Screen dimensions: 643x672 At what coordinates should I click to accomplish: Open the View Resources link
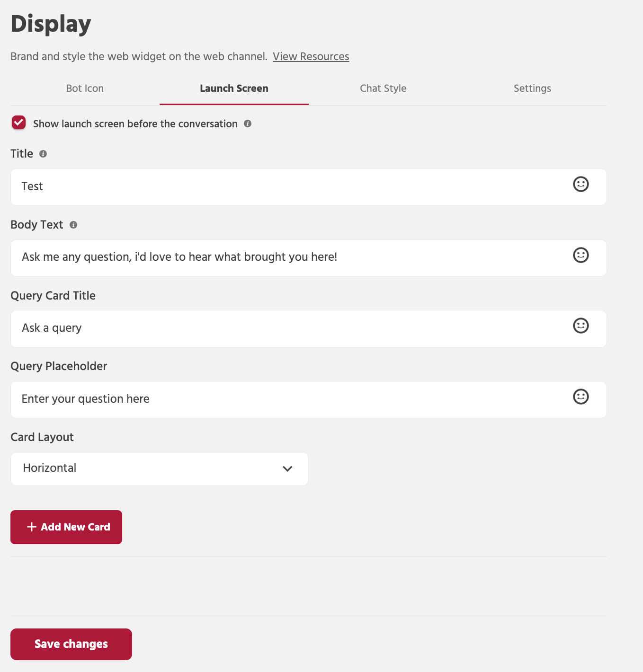coord(311,56)
